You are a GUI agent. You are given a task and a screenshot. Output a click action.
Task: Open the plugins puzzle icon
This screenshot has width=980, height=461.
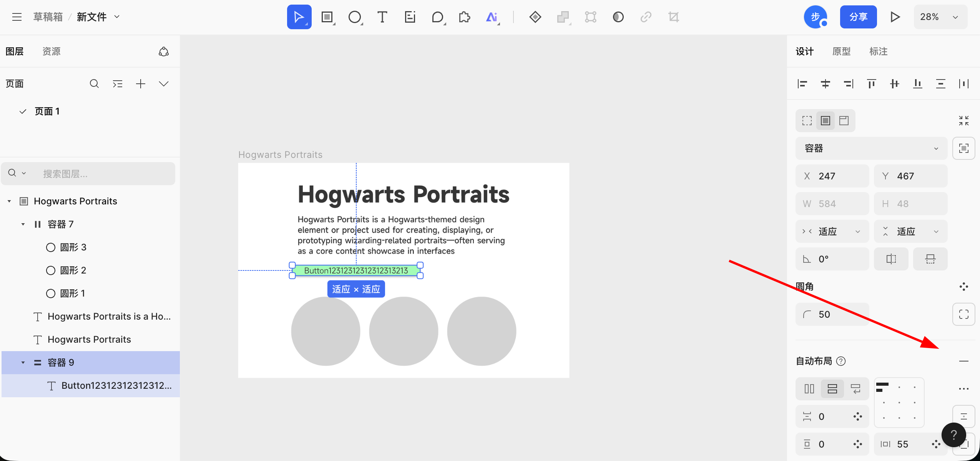464,17
